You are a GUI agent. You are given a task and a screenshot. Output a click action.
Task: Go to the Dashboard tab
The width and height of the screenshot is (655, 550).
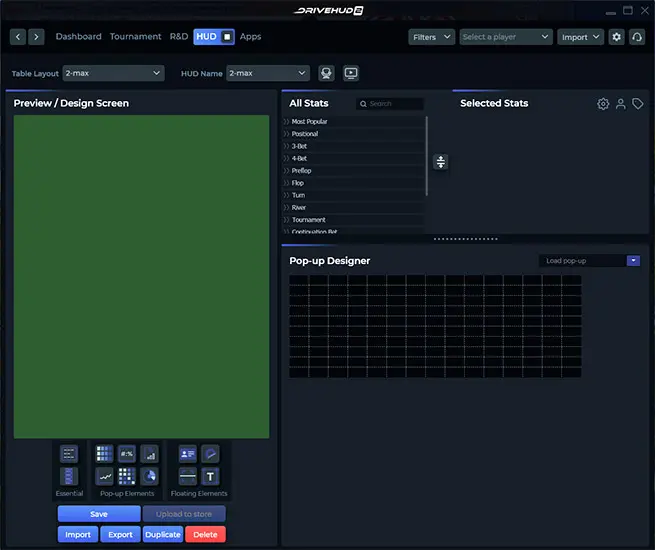click(78, 37)
